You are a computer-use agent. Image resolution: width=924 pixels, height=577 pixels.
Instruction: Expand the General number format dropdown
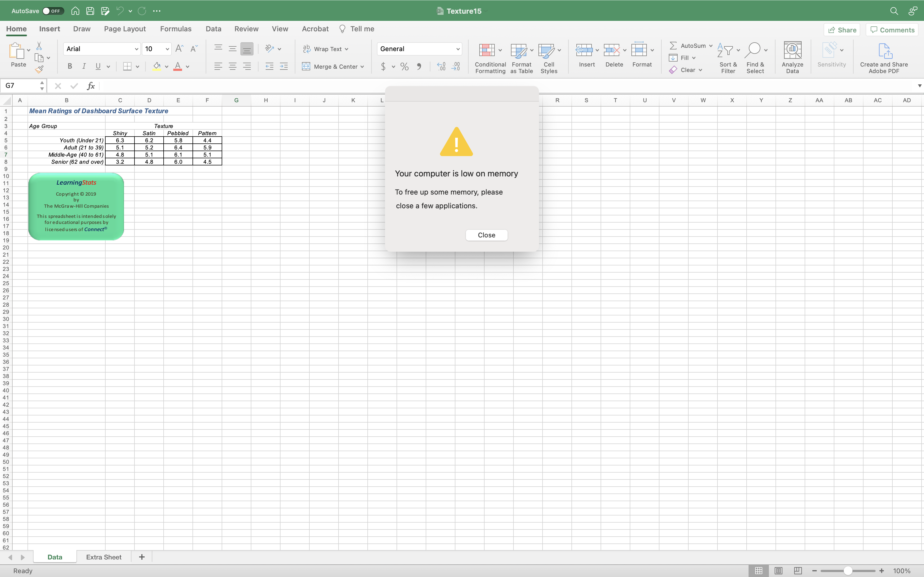(x=457, y=49)
